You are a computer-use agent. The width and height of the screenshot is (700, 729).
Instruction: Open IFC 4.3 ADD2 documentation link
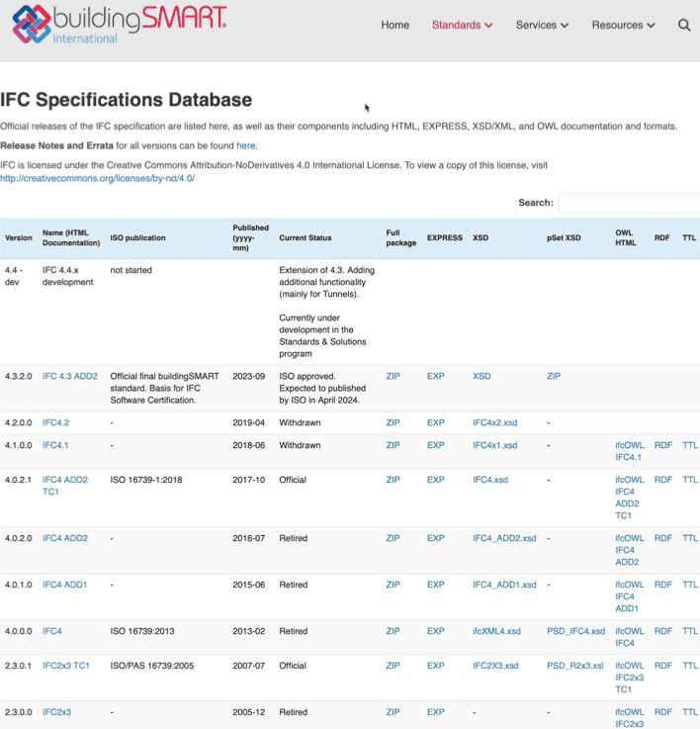pos(70,376)
